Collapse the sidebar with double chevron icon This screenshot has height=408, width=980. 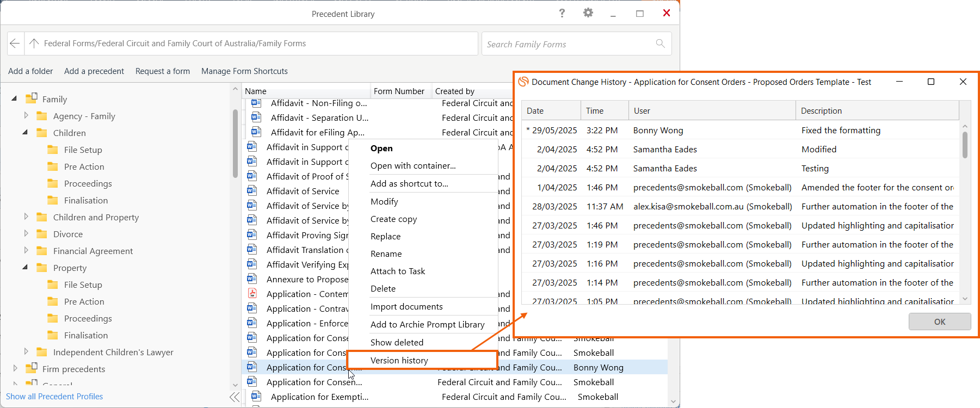(x=235, y=397)
